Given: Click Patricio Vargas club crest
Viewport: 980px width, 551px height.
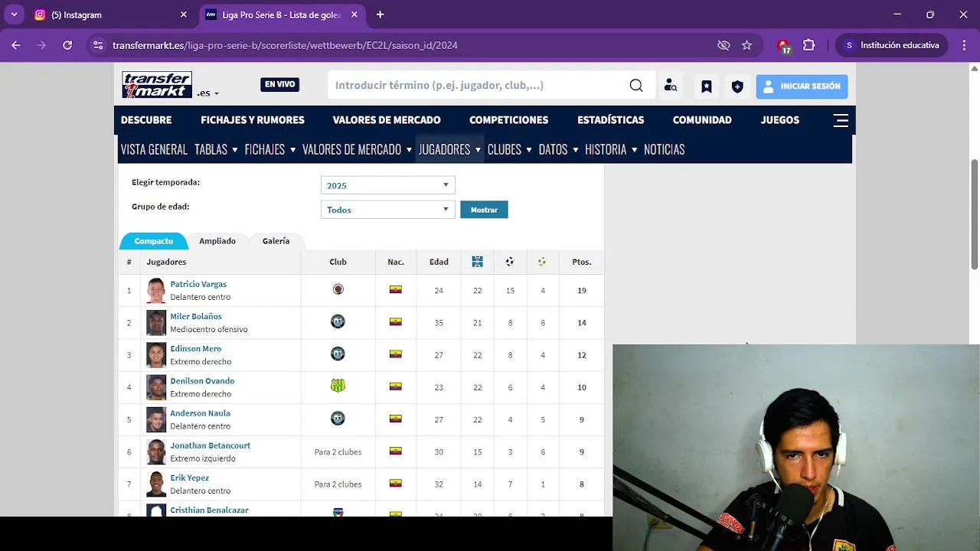Looking at the screenshot, I should 338,289.
